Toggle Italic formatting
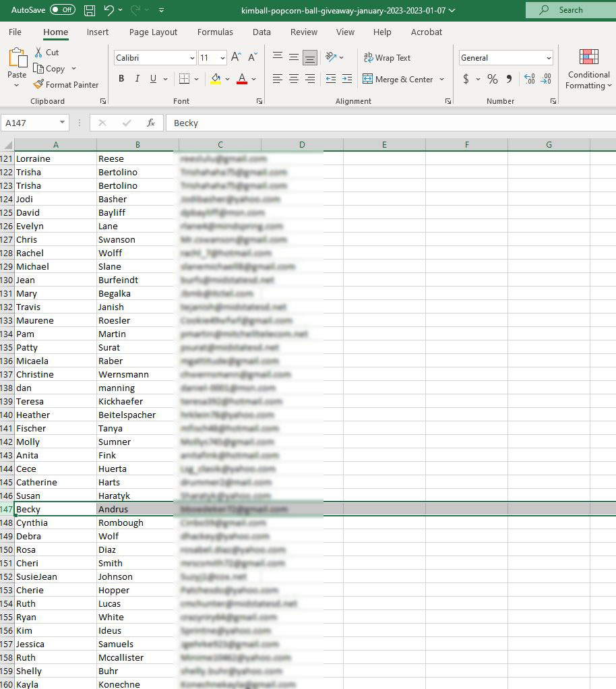The image size is (616, 689). [137, 79]
